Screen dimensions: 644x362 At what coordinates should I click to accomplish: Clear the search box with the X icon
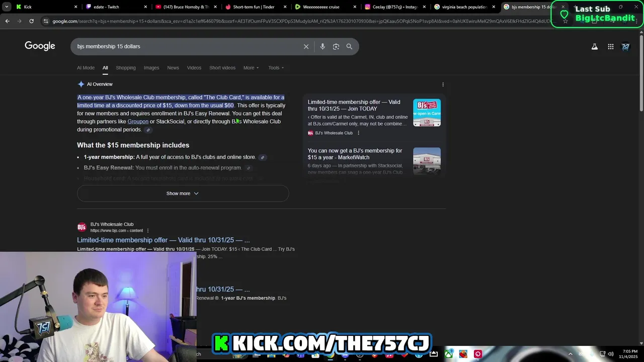point(306,46)
